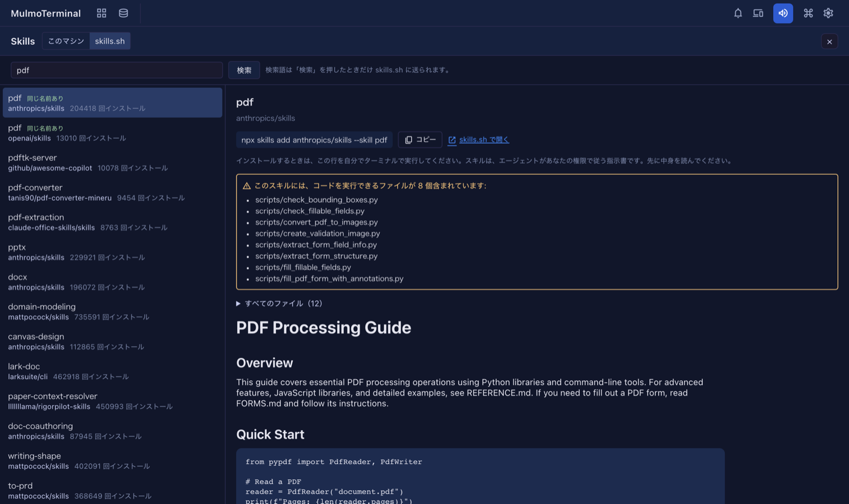
Task: Switch to the このマシン tab
Action: click(x=66, y=41)
